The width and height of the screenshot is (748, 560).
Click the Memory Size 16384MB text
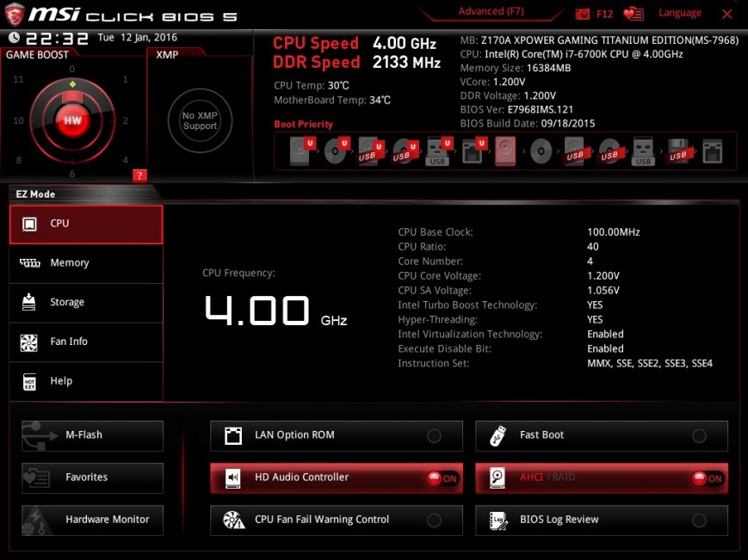point(516,68)
